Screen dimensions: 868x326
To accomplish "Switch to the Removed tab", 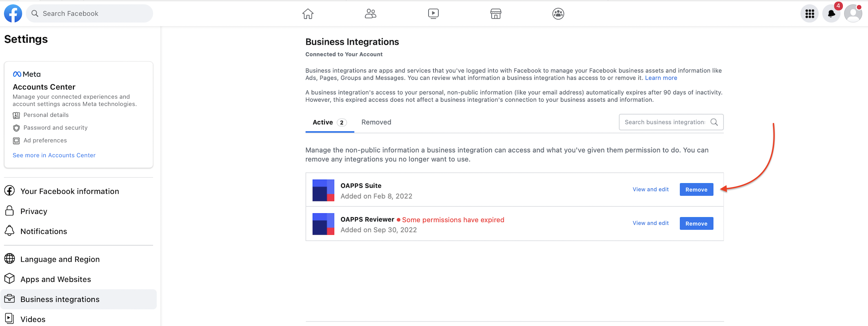I will [376, 122].
